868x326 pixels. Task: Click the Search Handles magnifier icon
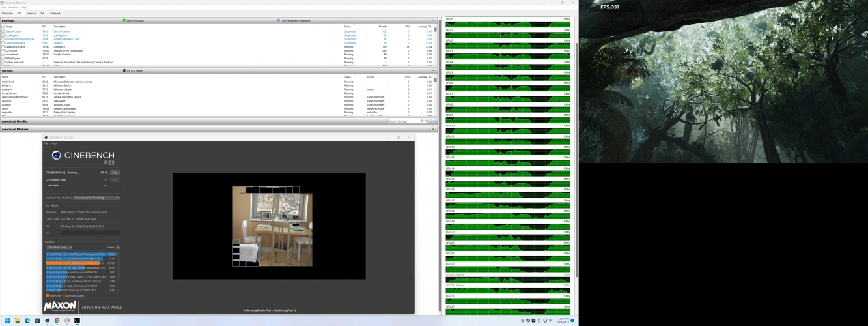(423, 121)
